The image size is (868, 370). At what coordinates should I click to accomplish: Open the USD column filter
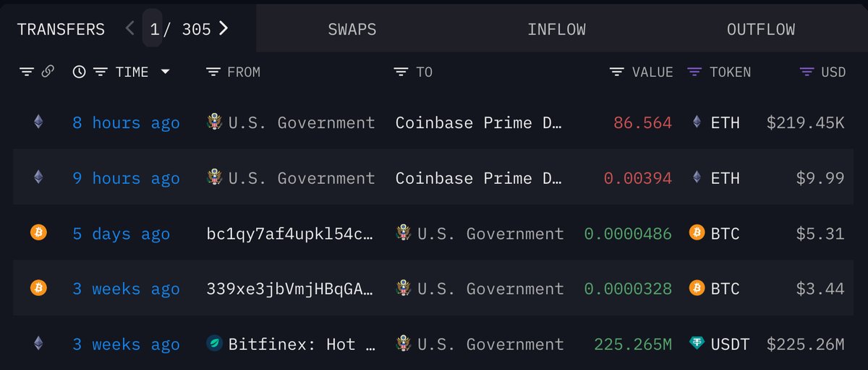pos(807,72)
